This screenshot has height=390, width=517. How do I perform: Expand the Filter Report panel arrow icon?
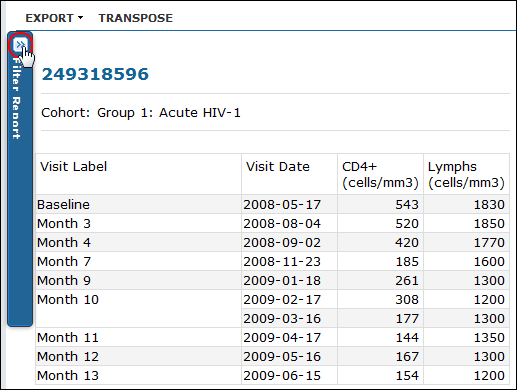click(20, 44)
